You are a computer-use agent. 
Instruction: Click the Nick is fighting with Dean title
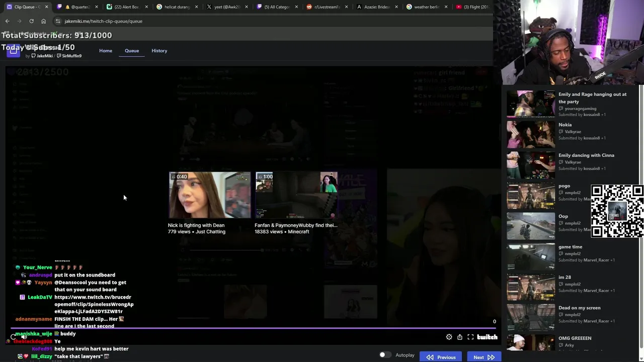tap(196, 225)
